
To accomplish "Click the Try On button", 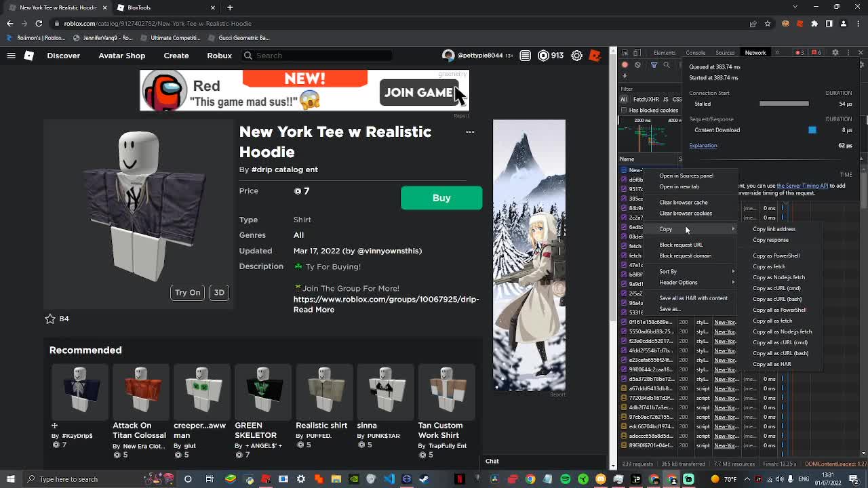I will tap(187, 292).
